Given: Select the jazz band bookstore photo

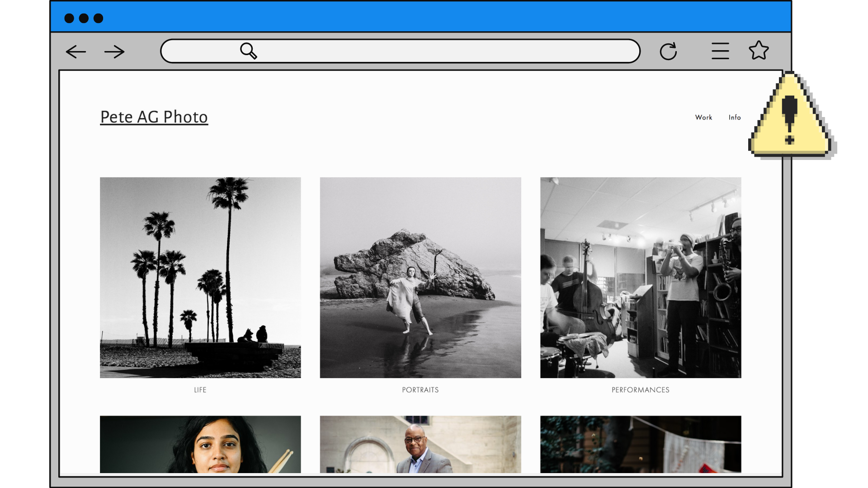Looking at the screenshot, I should point(641,277).
